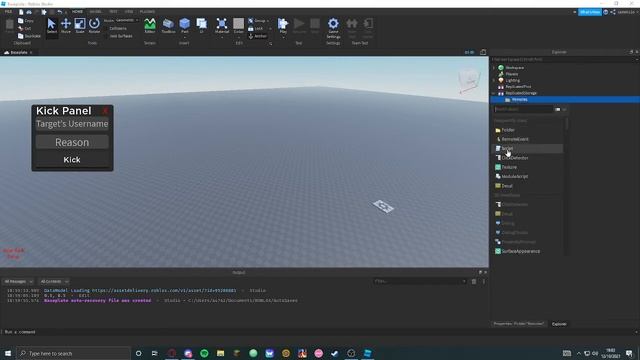Click the view selector cube in the viewport
This screenshot has height=360, width=640.
pos(469,80)
